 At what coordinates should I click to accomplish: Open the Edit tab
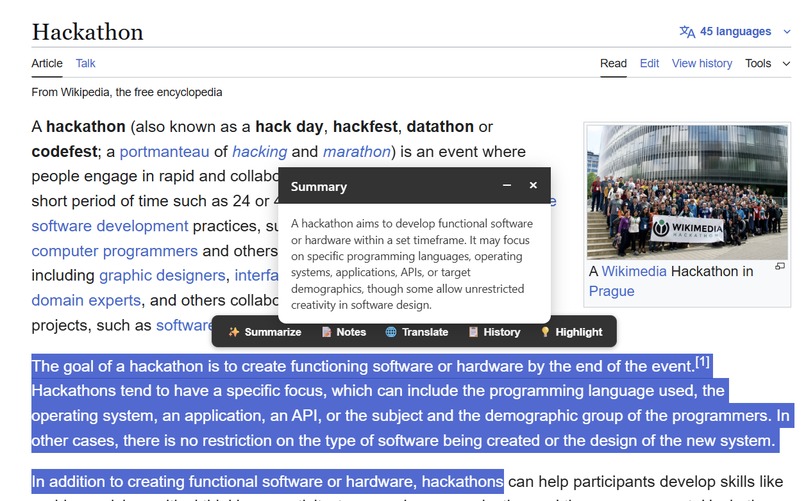pos(649,64)
